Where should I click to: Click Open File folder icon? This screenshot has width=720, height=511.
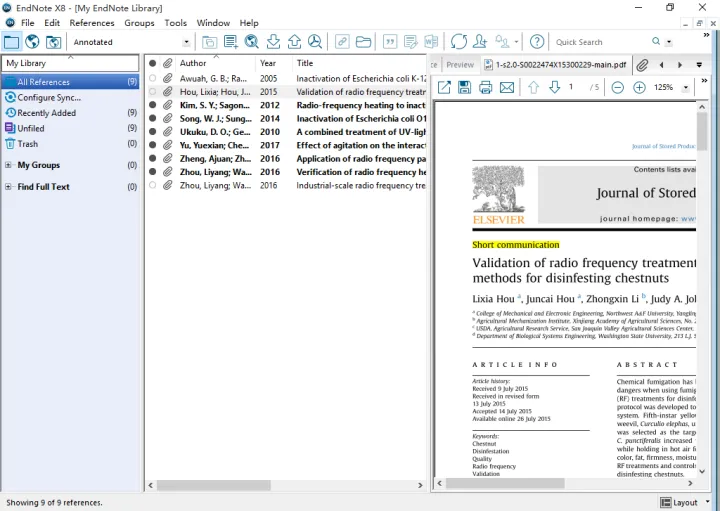click(363, 42)
